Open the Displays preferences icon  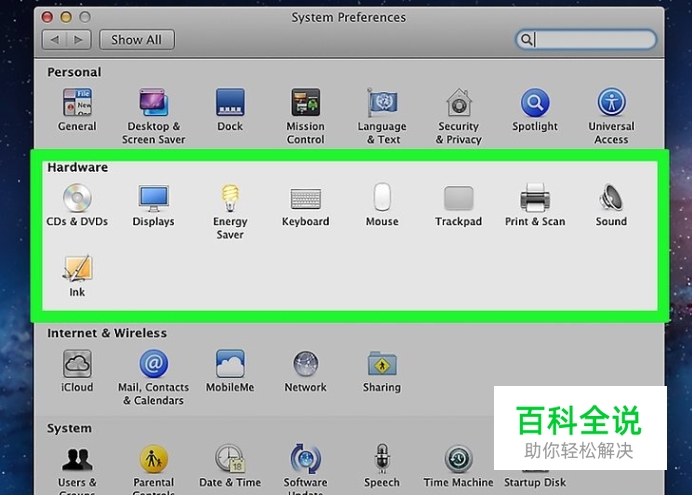tap(154, 198)
